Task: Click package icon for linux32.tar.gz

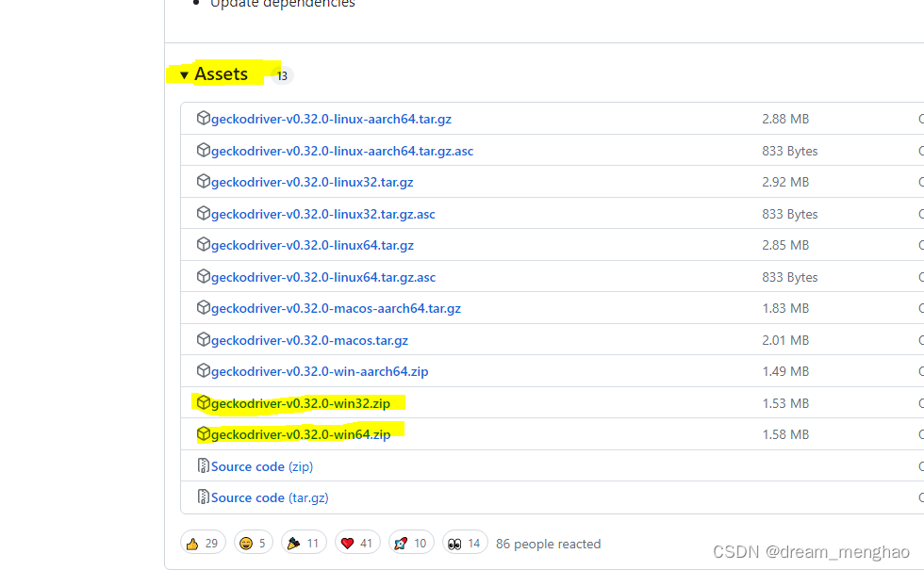Action: coord(204,181)
